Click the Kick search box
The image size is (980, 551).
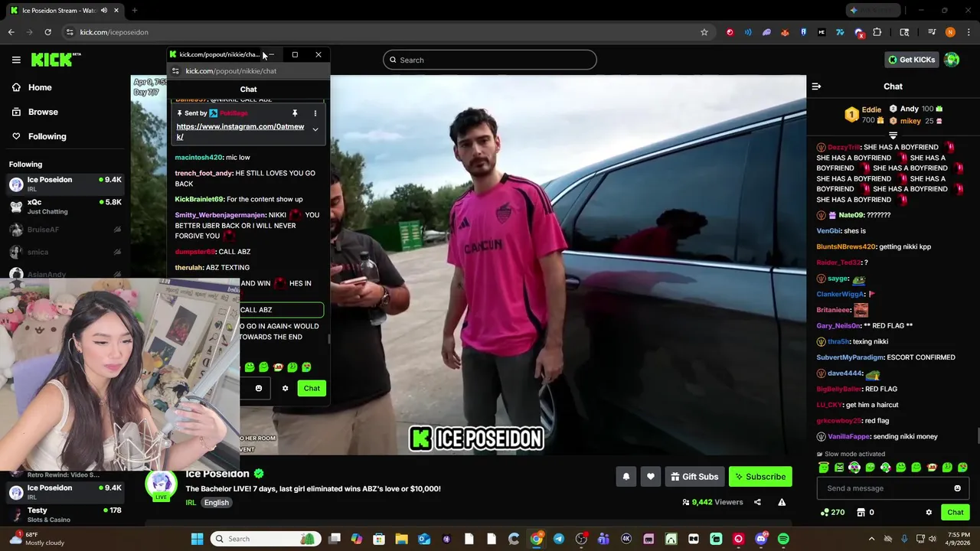[x=490, y=60]
